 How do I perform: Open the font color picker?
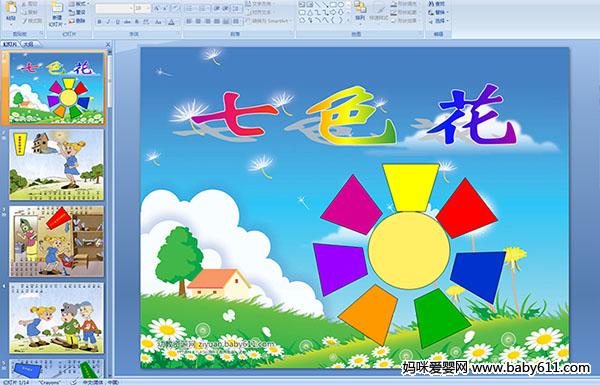(x=172, y=22)
